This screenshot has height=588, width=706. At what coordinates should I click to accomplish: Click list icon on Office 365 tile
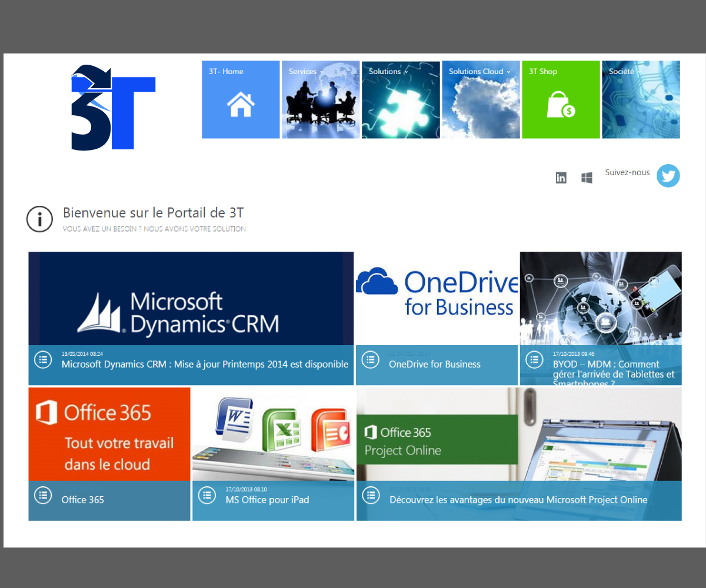coord(43,495)
